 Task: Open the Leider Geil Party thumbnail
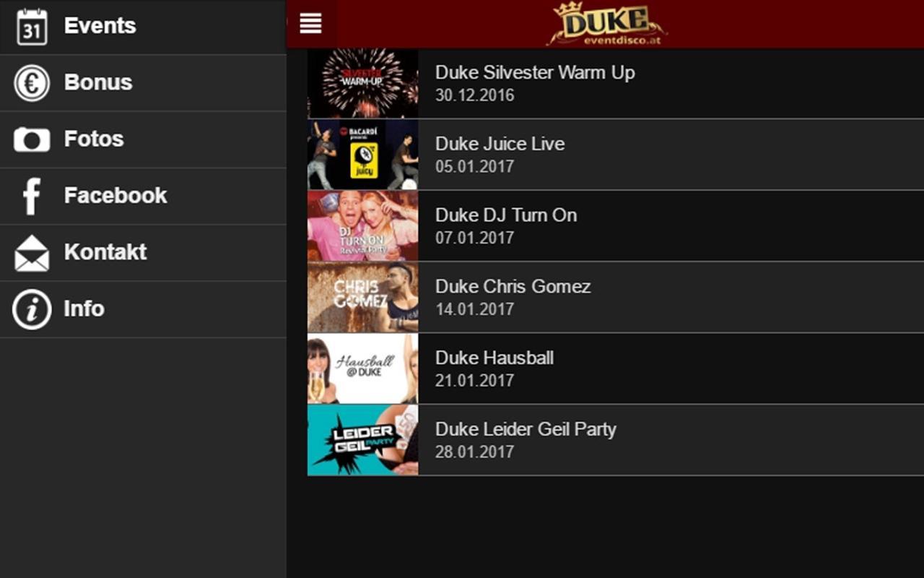[x=363, y=440]
